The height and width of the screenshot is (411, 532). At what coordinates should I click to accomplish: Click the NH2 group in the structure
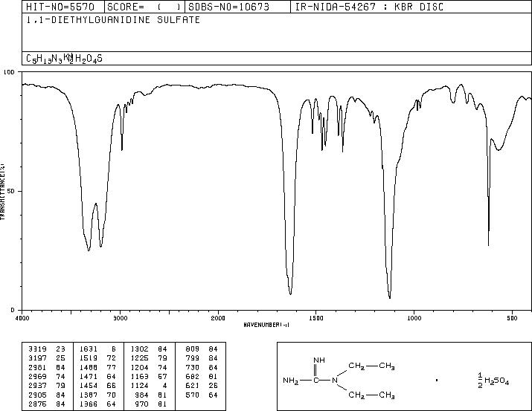[x=291, y=381]
